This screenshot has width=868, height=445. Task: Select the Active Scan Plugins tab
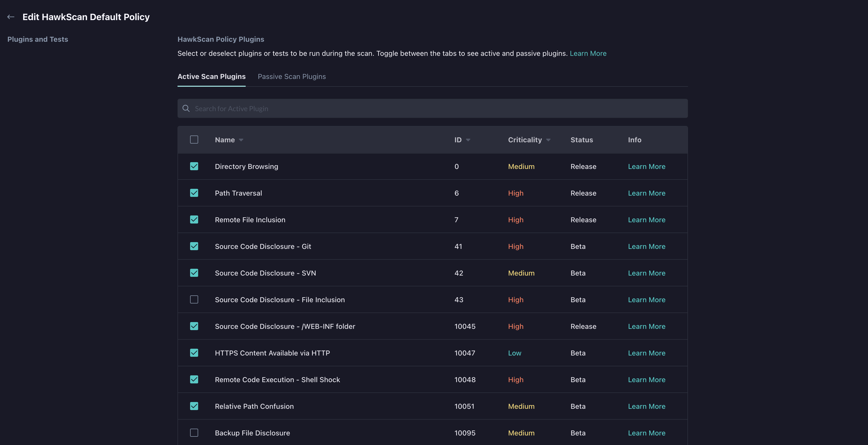tap(212, 76)
